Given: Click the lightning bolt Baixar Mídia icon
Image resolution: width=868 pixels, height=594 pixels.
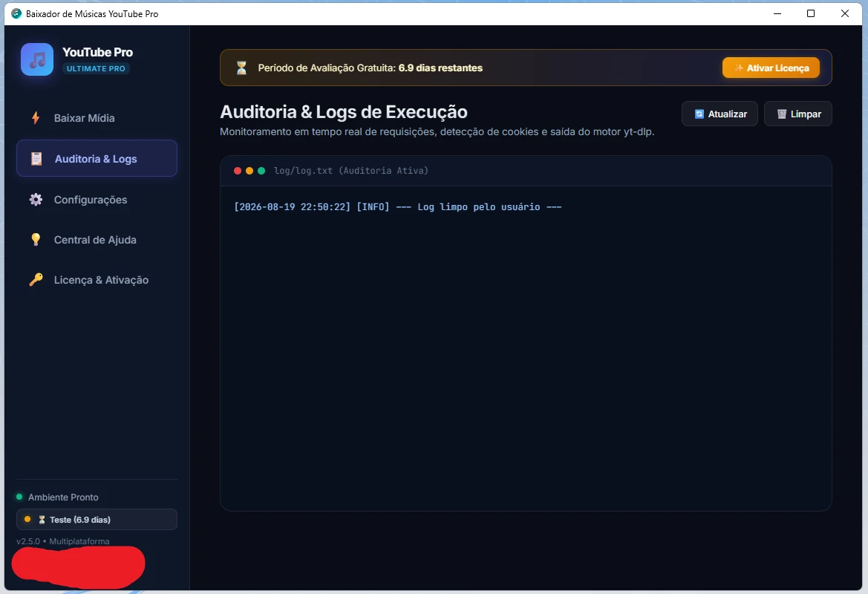Looking at the screenshot, I should [36, 118].
